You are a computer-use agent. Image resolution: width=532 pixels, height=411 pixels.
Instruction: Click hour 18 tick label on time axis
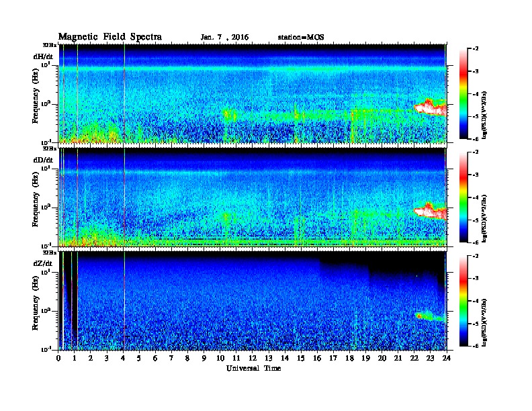(x=349, y=358)
